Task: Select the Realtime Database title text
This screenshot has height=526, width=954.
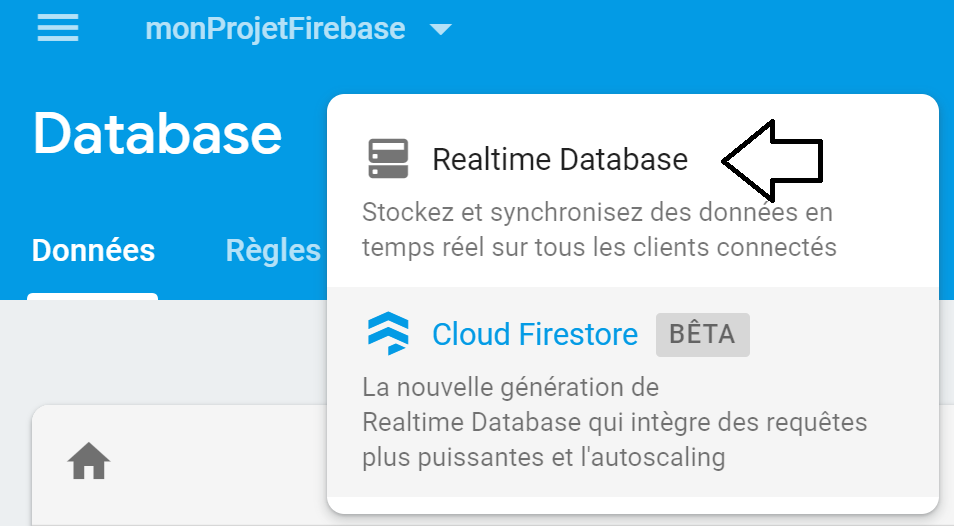Action: pos(560,159)
